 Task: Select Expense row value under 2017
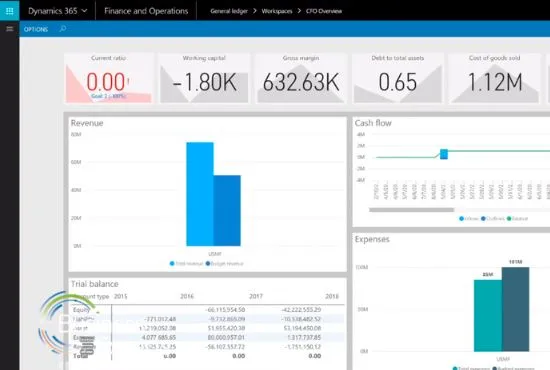click(x=304, y=337)
